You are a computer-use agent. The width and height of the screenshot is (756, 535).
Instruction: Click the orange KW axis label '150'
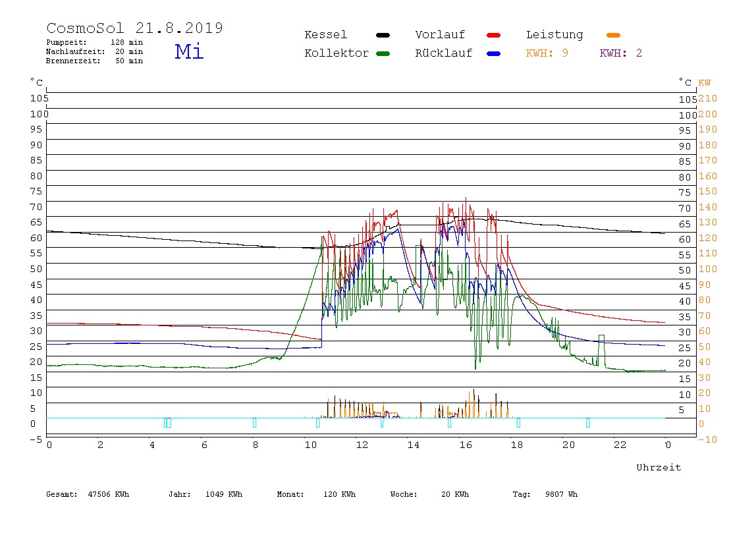click(708, 192)
